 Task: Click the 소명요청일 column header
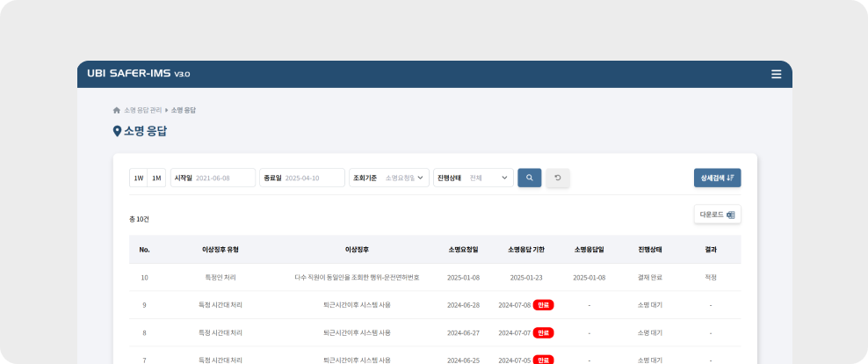[x=463, y=250]
